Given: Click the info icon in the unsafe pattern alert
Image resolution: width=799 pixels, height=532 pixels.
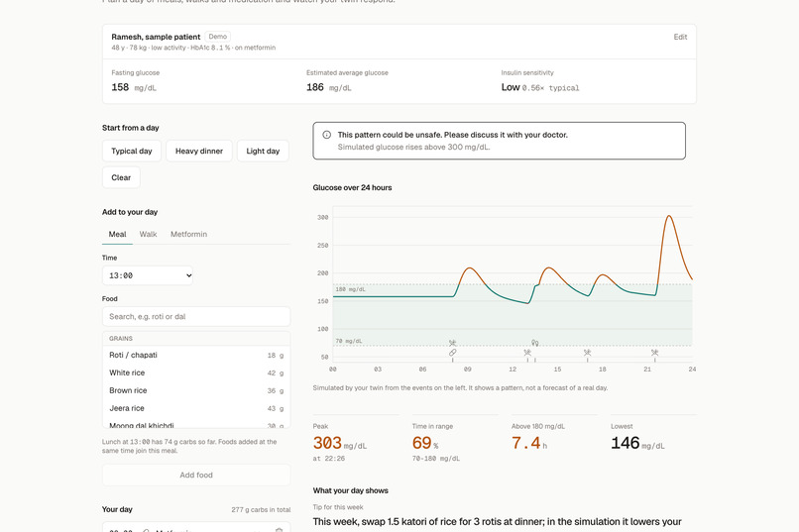Looking at the screenshot, I should coord(326,135).
